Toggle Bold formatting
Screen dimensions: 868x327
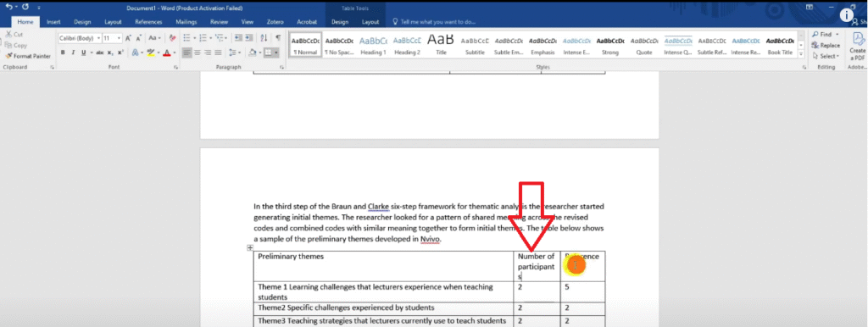click(x=63, y=53)
